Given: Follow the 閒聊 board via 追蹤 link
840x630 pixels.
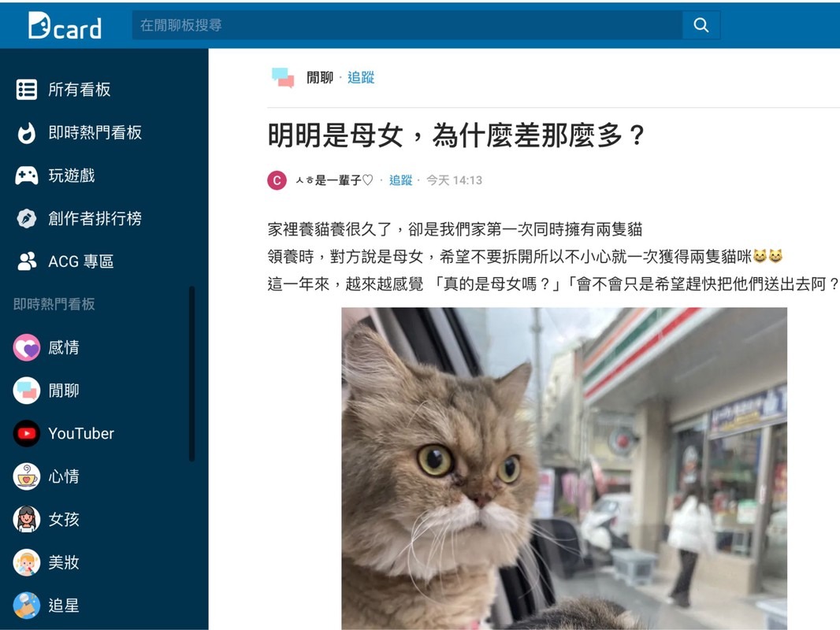Looking at the screenshot, I should (x=361, y=78).
